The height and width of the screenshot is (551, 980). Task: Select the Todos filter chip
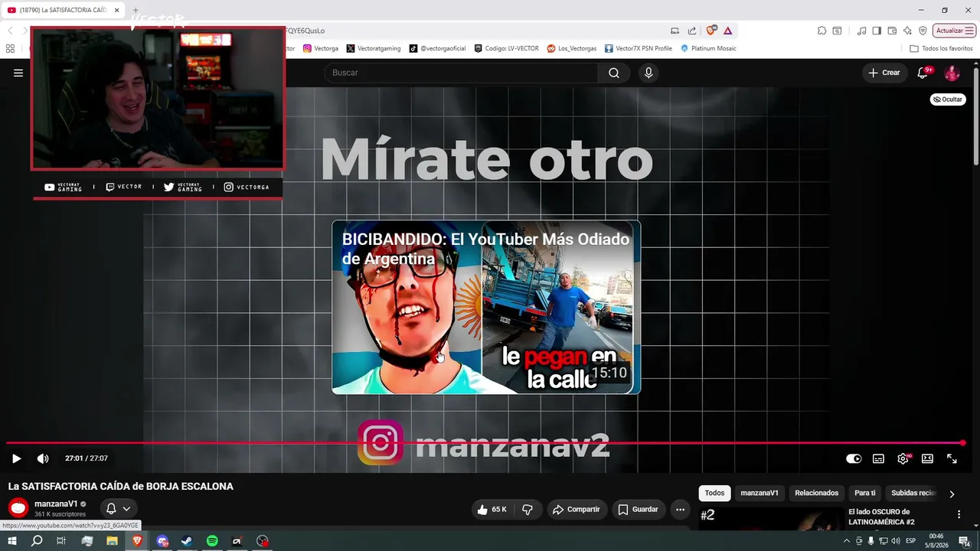pos(714,494)
